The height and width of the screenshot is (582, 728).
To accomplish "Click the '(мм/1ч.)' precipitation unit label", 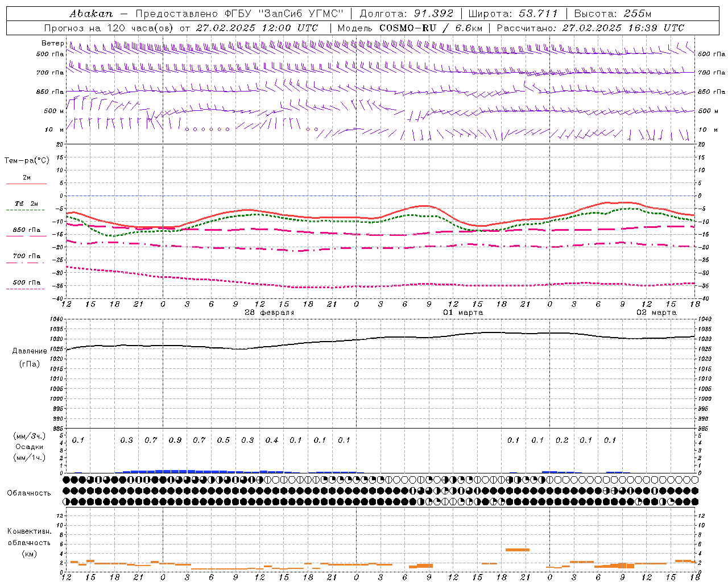I will [x=29, y=458].
